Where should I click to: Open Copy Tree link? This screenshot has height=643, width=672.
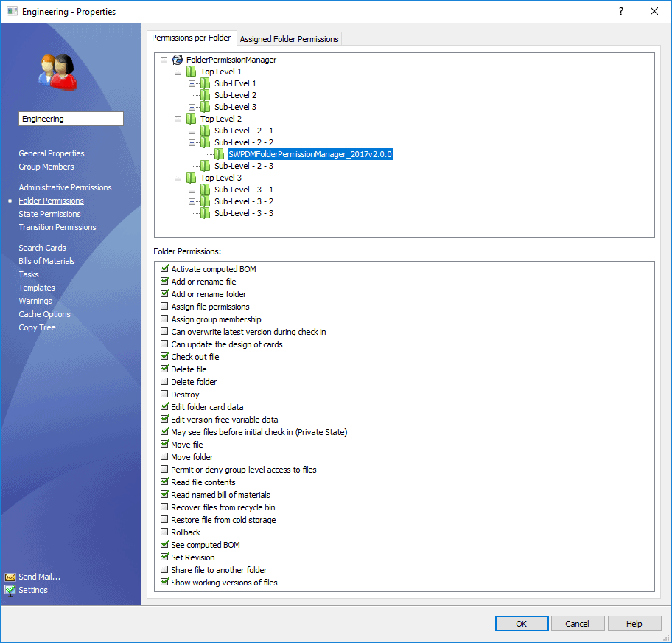[x=38, y=327]
